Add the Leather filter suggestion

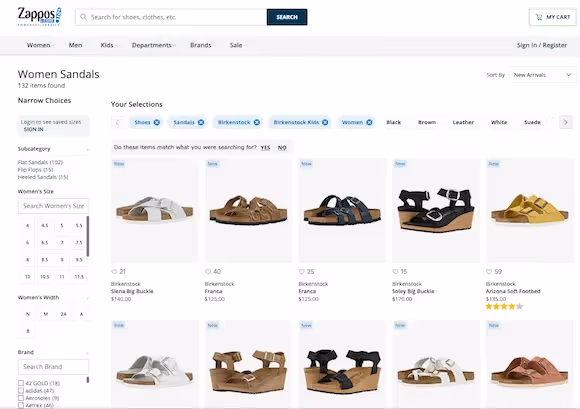pos(463,122)
